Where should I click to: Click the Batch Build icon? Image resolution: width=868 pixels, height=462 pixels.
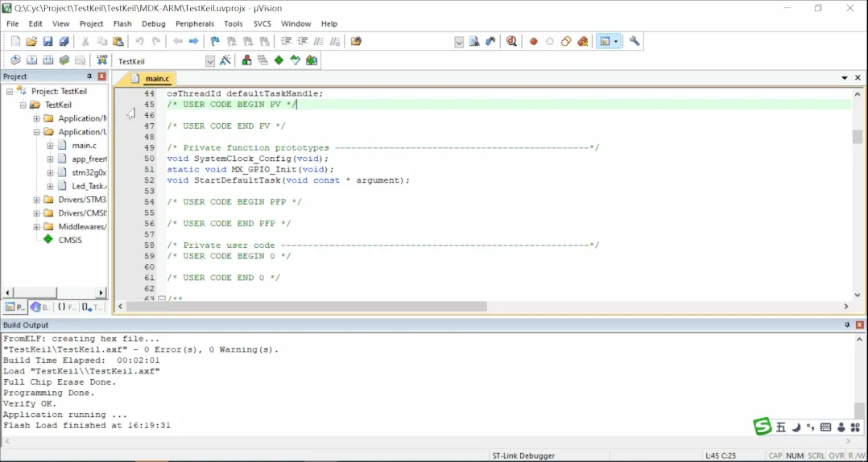64,60
